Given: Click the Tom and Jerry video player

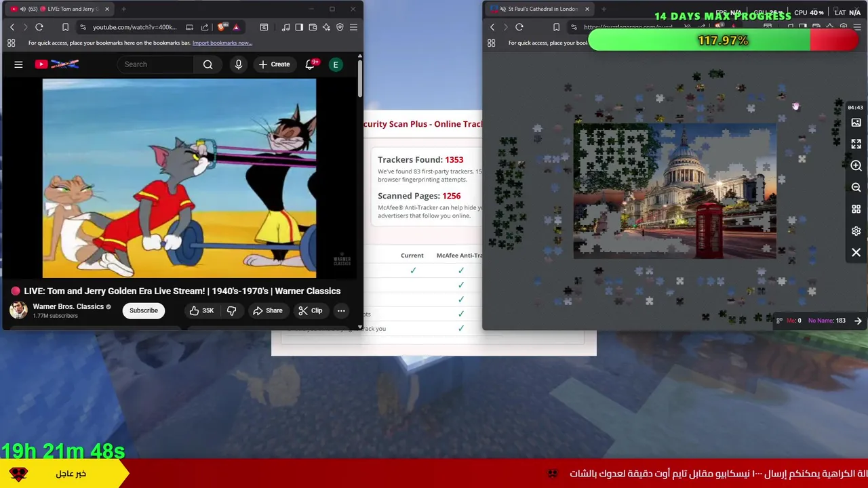Looking at the screenshot, I should pos(179,178).
